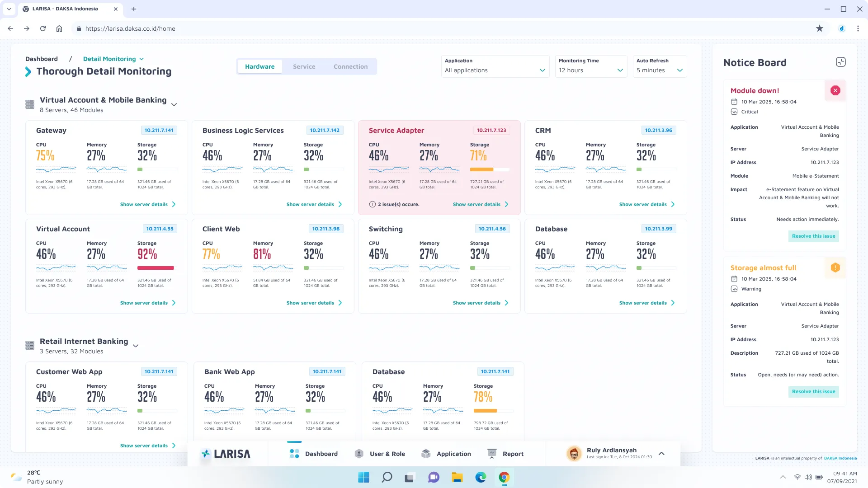Open the Application dropdown showing All applications
The height and width of the screenshot is (488, 868).
click(x=495, y=66)
